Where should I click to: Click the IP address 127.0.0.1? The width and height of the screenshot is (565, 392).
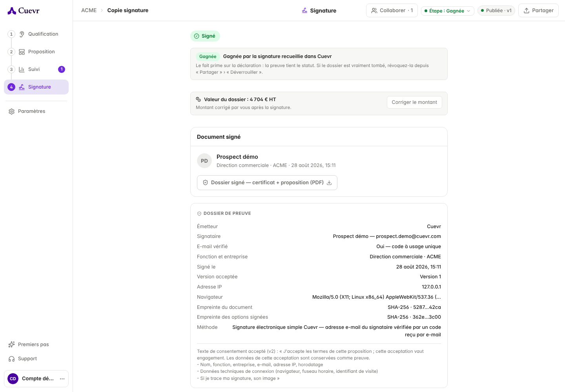[x=431, y=287]
